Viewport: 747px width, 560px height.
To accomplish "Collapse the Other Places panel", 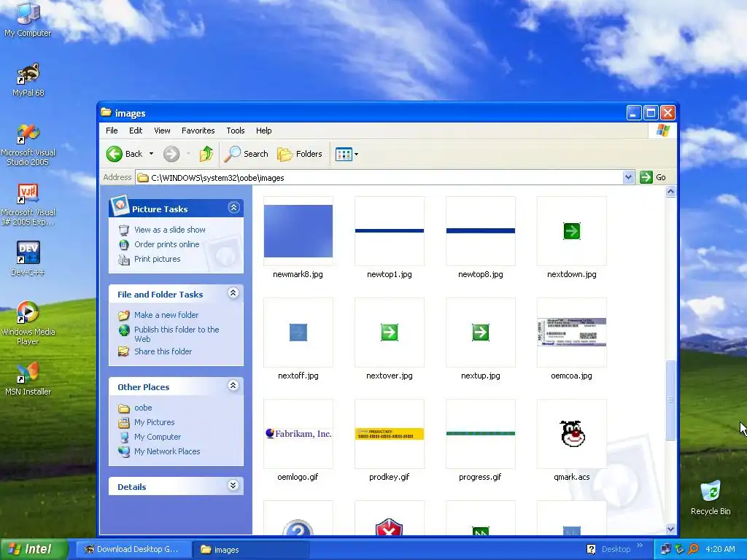I will 233,385.
